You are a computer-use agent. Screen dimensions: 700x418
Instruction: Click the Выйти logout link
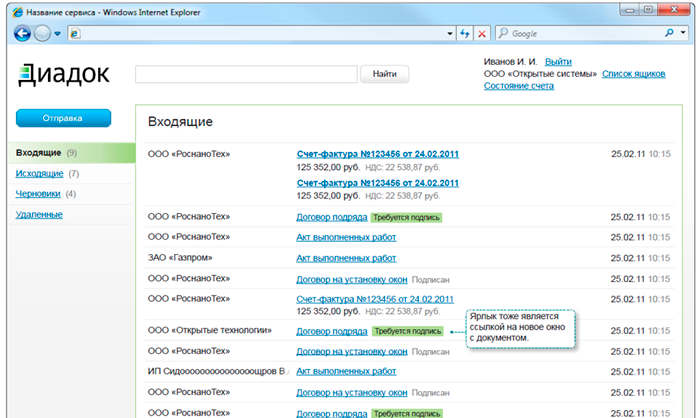coord(558,62)
